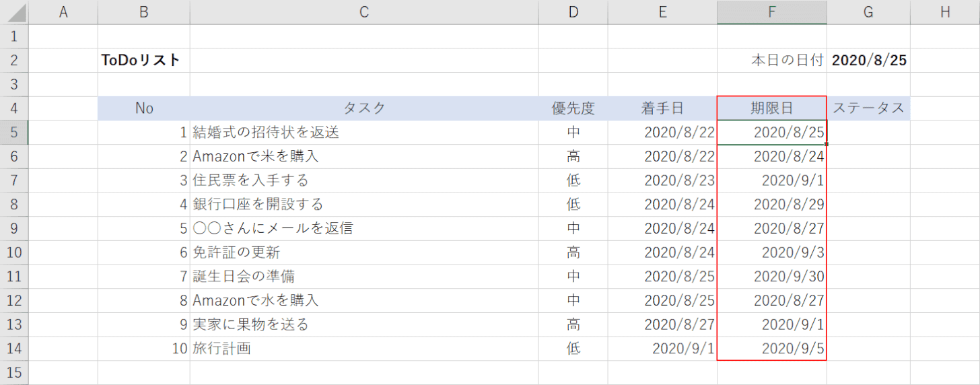
Task: Select row 4 header
Action: [x=14, y=108]
